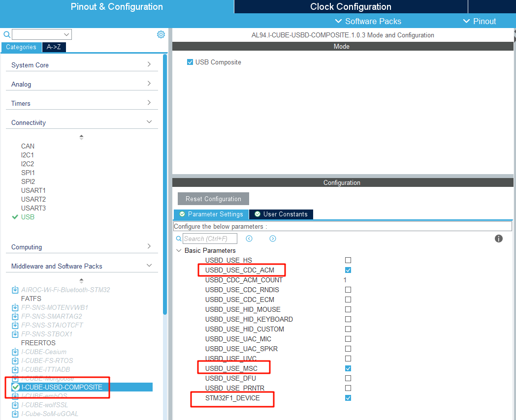Click the parameter Search input field
The height and width of the screenshot is (420, 516).
[x=210, y=239]
